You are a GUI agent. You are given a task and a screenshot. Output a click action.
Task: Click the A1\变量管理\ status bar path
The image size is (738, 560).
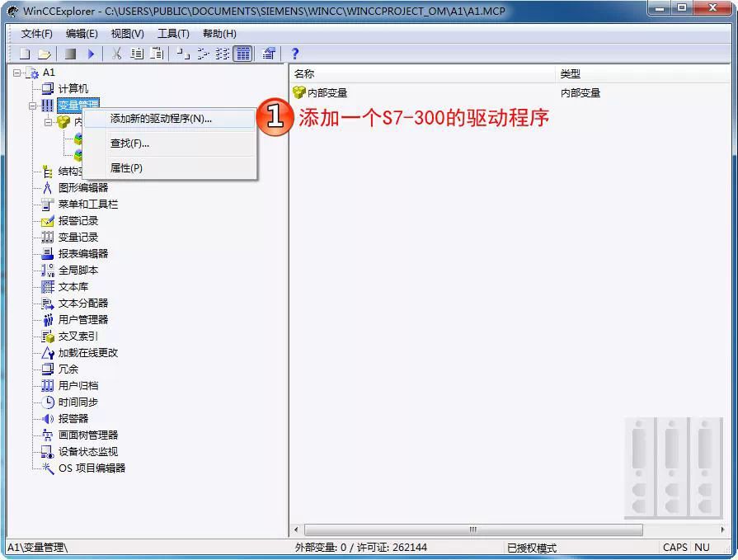(x=38, y=548)
